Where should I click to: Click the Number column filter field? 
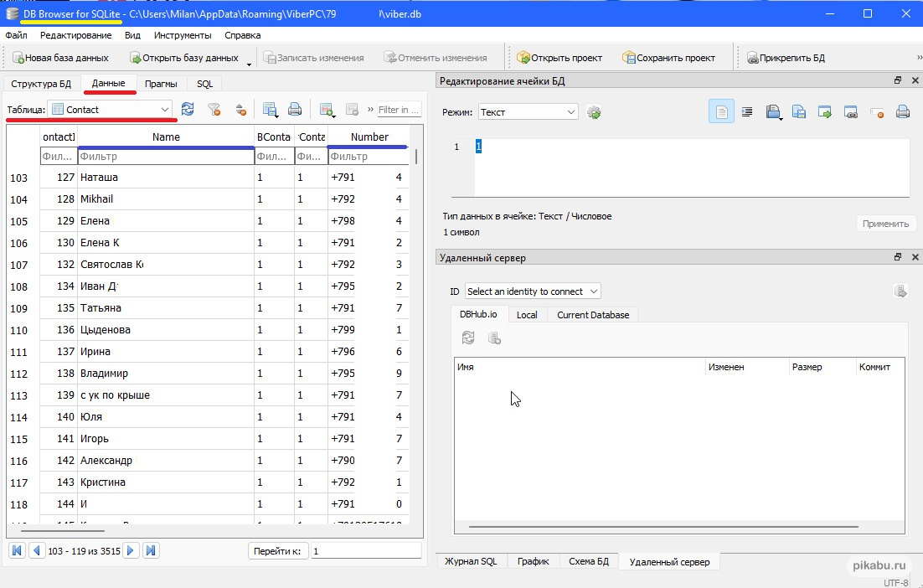[369, 157]
